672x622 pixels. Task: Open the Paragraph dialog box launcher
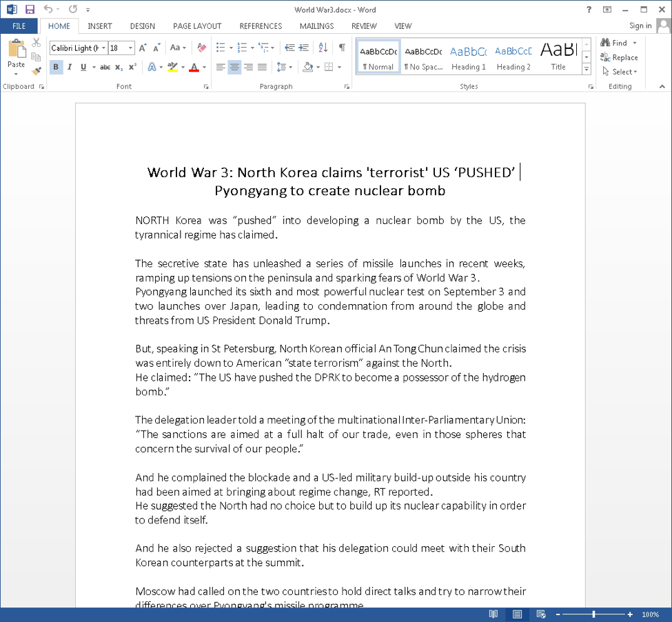[347, 87]
